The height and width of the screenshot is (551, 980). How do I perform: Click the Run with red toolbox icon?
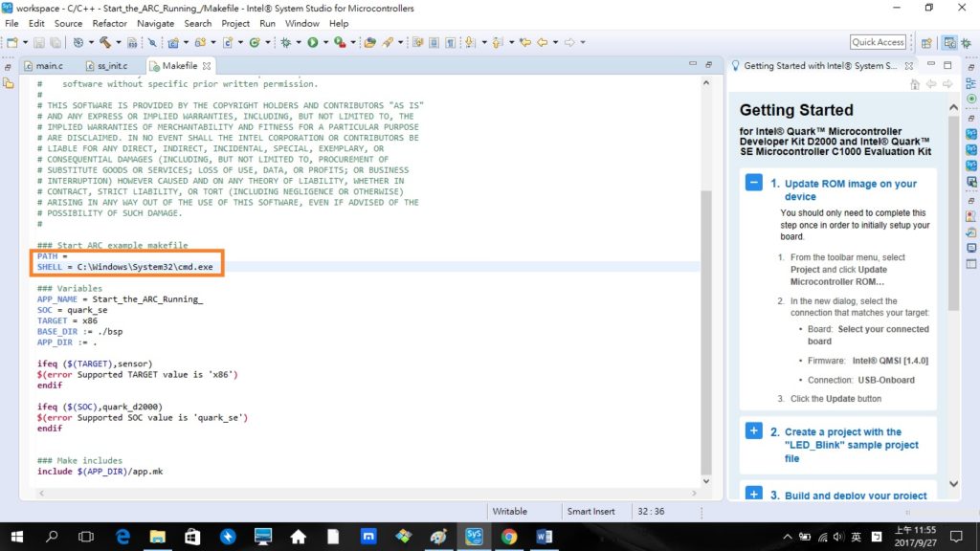[340, 42]
